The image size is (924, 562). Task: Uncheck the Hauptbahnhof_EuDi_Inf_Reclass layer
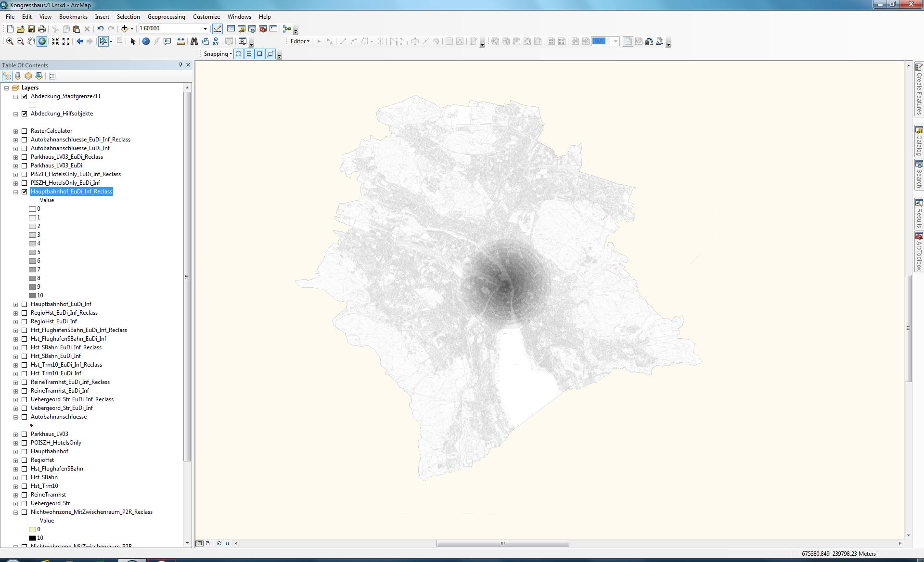(x=25, y=192)
